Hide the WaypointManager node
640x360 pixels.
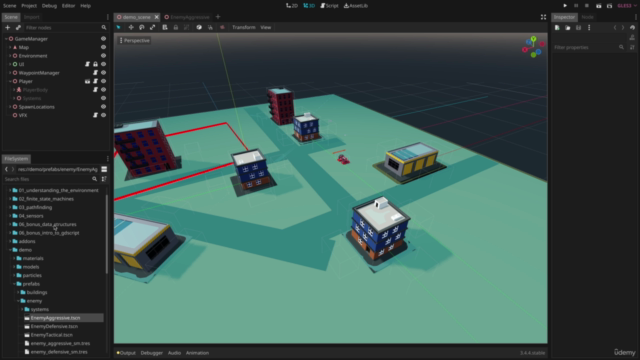pyautogui.click(x=103, y=73)
